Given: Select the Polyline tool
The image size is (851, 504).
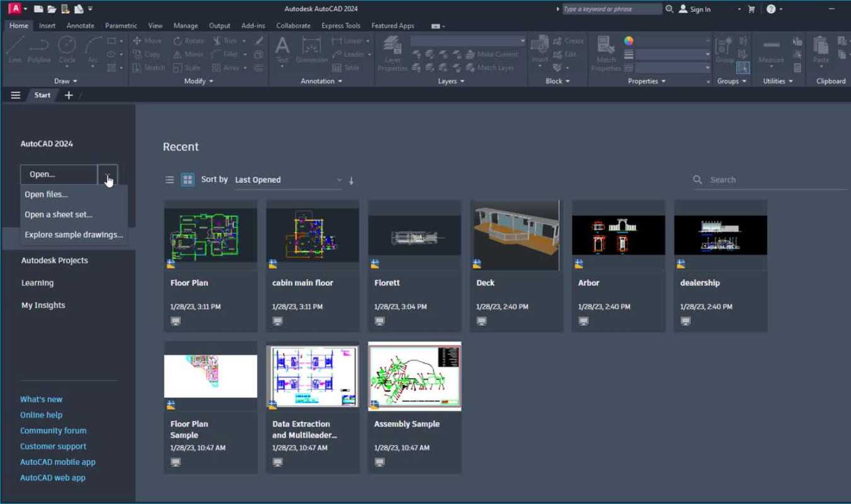Looking at the screenshot, I should [x=39, y=49].
